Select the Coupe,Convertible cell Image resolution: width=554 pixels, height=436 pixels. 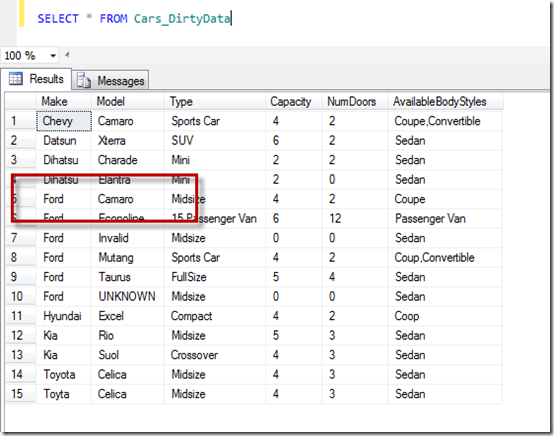point(445,121)
